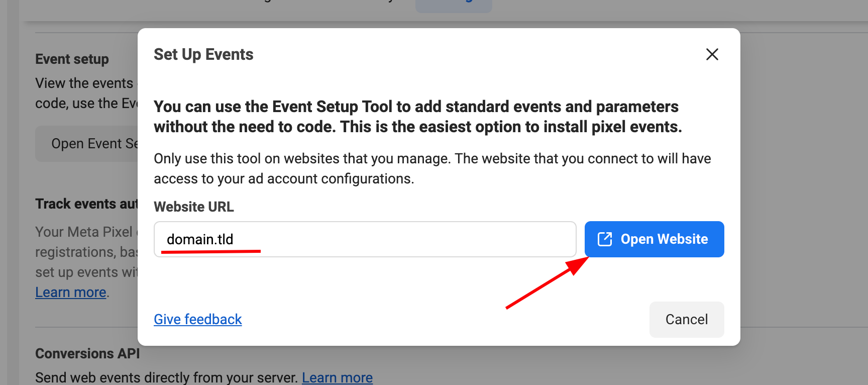The width and height of the screenshot is (868, 385).
Task: Click the Track events section heading
Action: click(86, 204)
